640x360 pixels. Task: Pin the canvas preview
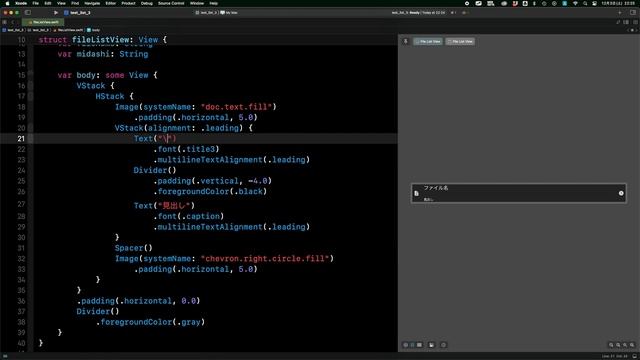pos(406,41)
